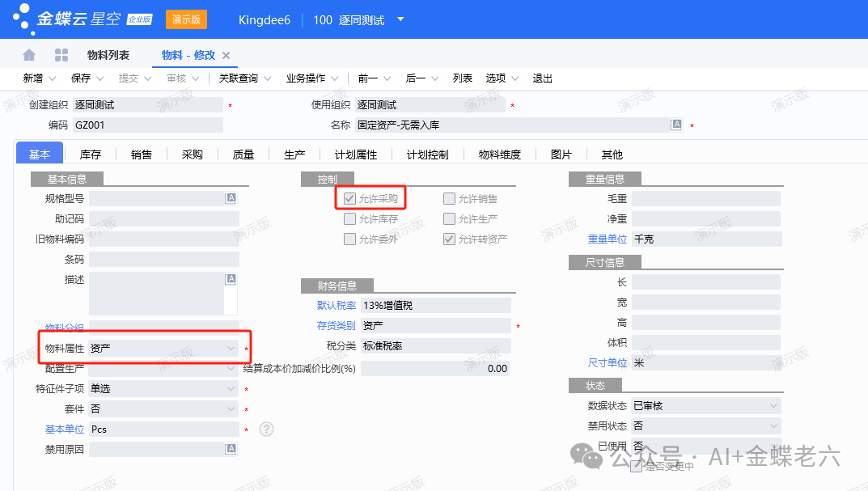Open the app grid menu icon
The height and width of the screenshot is (491, 868).
coord(61,55)
